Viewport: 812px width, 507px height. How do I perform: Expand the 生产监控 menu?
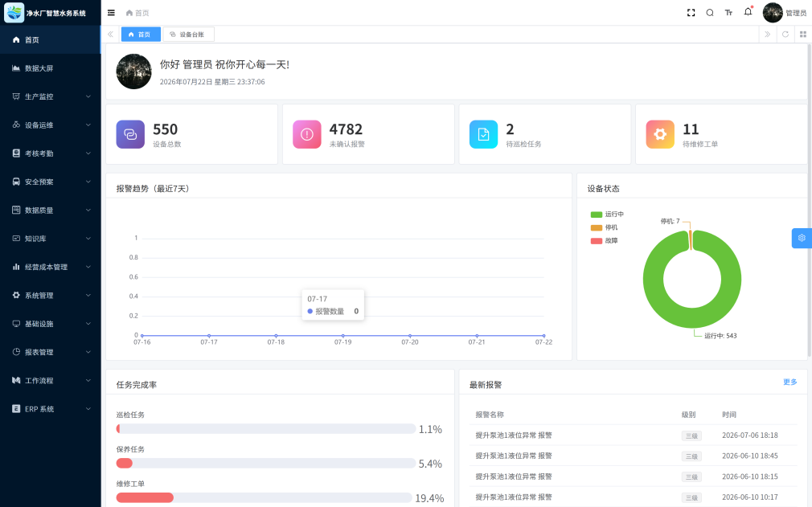point(50,96)
